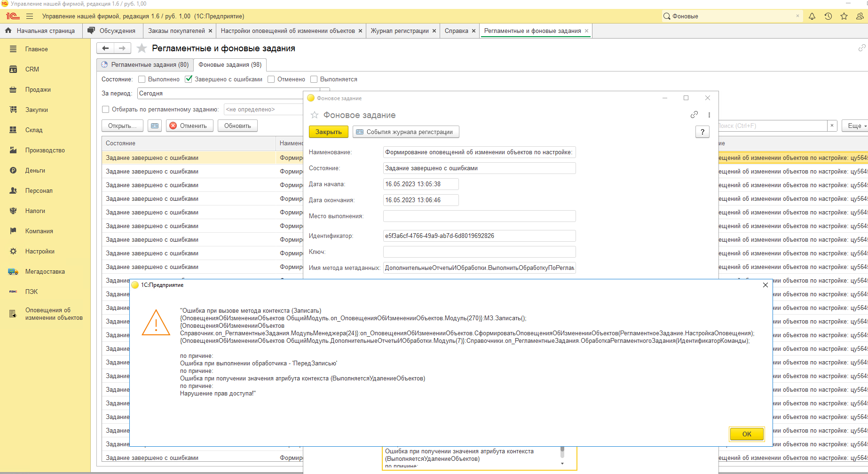Open favorites star icon in top bar
The image size is (868, 474).
click(844, 16)
